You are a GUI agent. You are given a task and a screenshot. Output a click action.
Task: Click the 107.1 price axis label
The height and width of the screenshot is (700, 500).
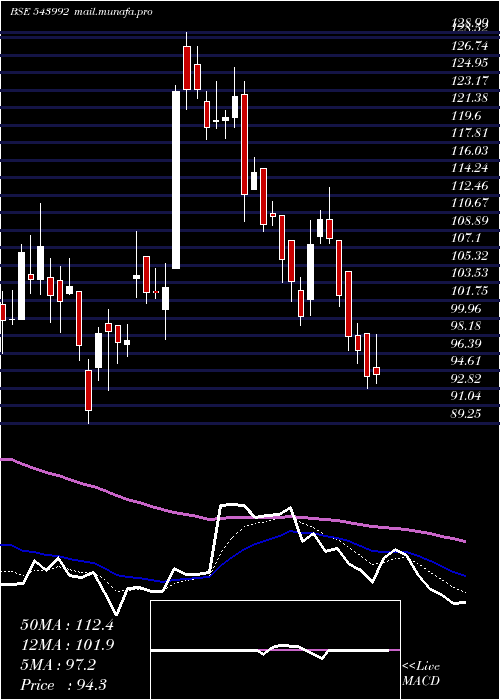[467, 238]
